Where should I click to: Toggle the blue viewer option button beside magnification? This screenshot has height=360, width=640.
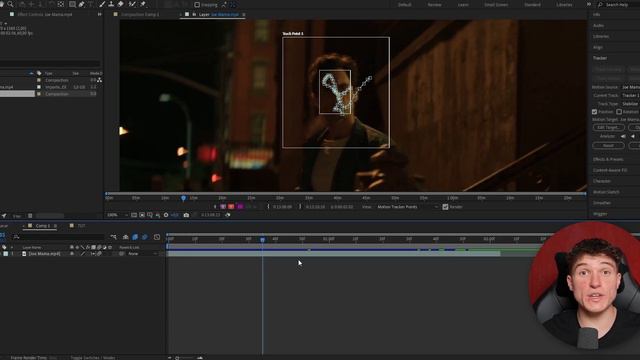(174, 215)
